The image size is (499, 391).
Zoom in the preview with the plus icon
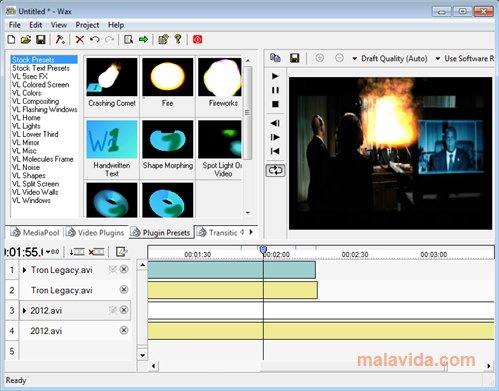pyautogui.click(x=319, y=58)
